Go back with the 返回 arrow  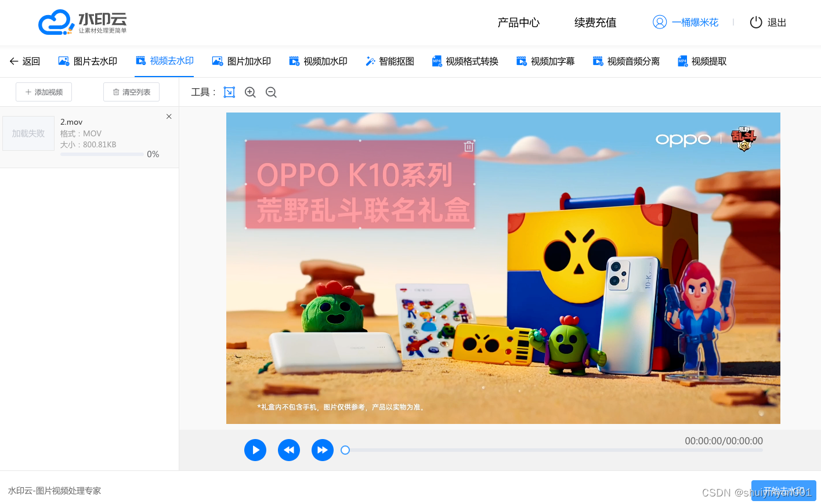pyautogui.click(x=24, y=61)
